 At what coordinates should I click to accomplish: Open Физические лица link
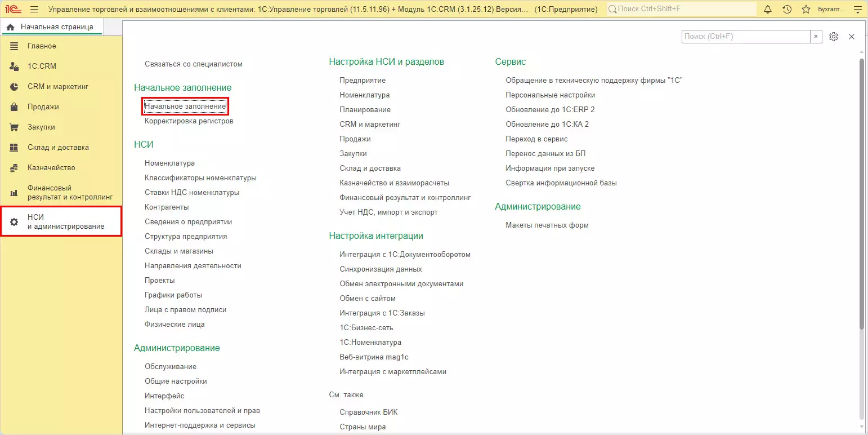click(175, 325)
